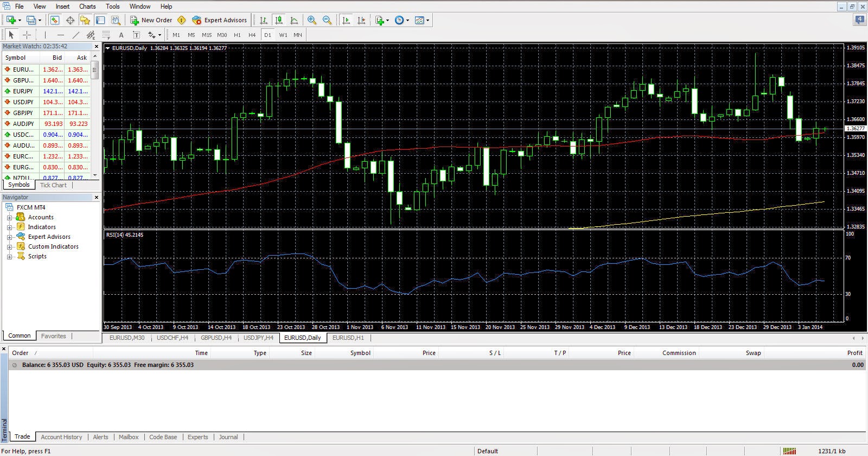Click the connection status bars icon

coord(789,451)
